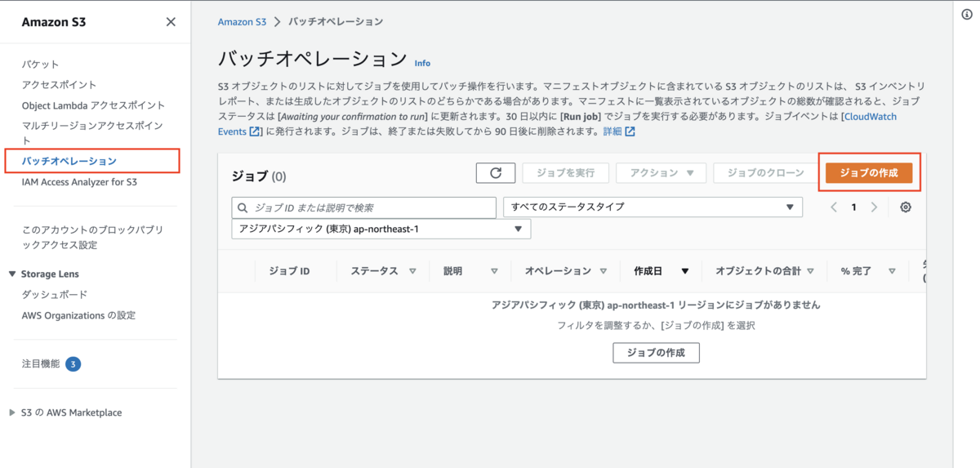
Task: Click the ジョブ ID column header
Action: pyautogui.click(x=289, y=271)
